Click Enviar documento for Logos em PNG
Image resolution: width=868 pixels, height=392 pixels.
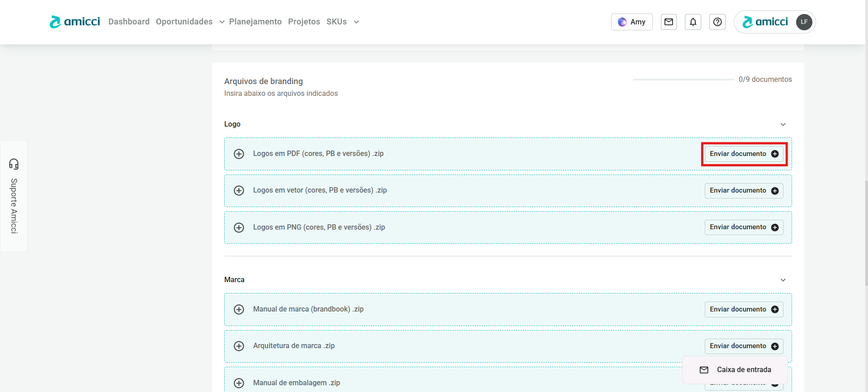[x=744, y=227]
